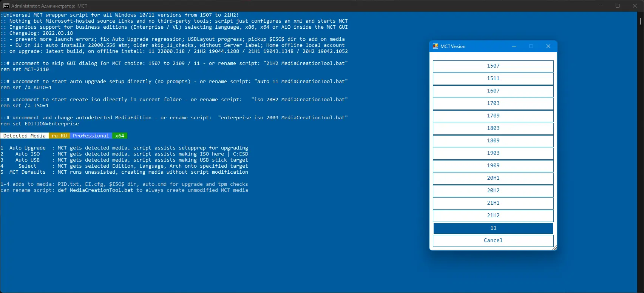
Task: Click the 'x64' architecture tag
Action: coord(120,136)
